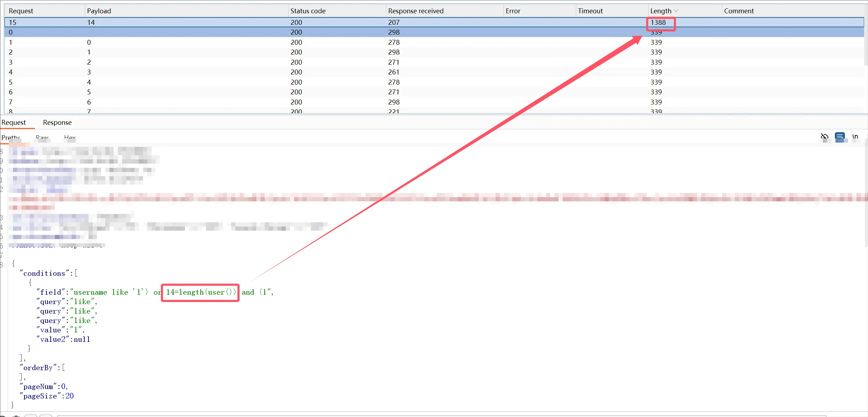This screenshot has width=868, height=417.
Task: Click the Timeout column header
Action: (x=590, y=11)
